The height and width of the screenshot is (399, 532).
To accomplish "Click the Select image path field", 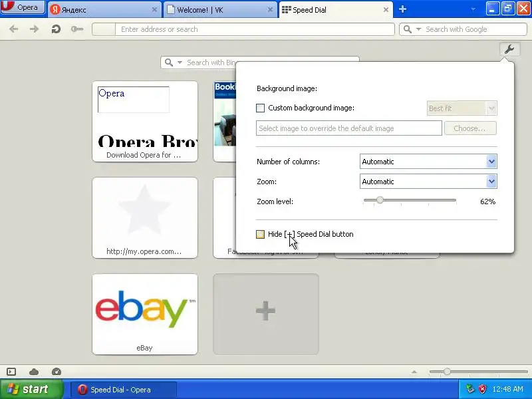I will point(348,128).
